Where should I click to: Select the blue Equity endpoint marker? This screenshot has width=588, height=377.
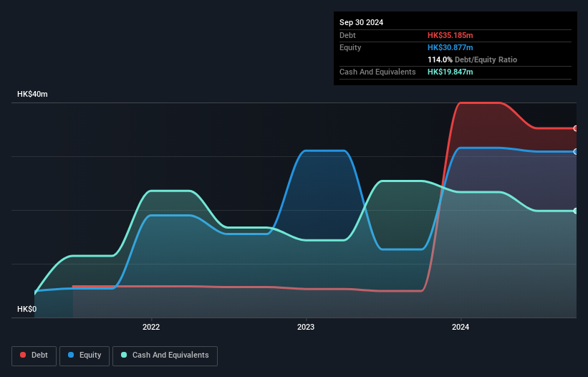[576, 151]
